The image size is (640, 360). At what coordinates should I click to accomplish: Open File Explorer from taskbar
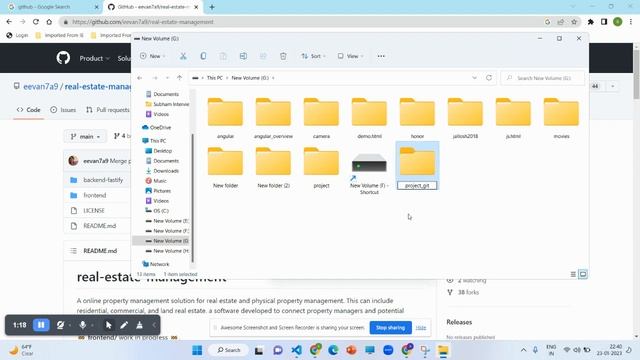click(443, 350)
